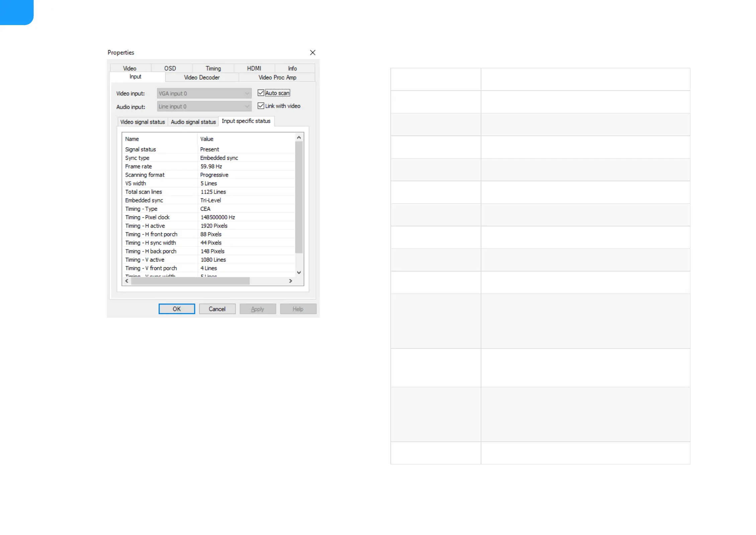This screenshot has height=535, width=756.
Task: Toggle the Auto scan checkbox
Action: [261, 93]
